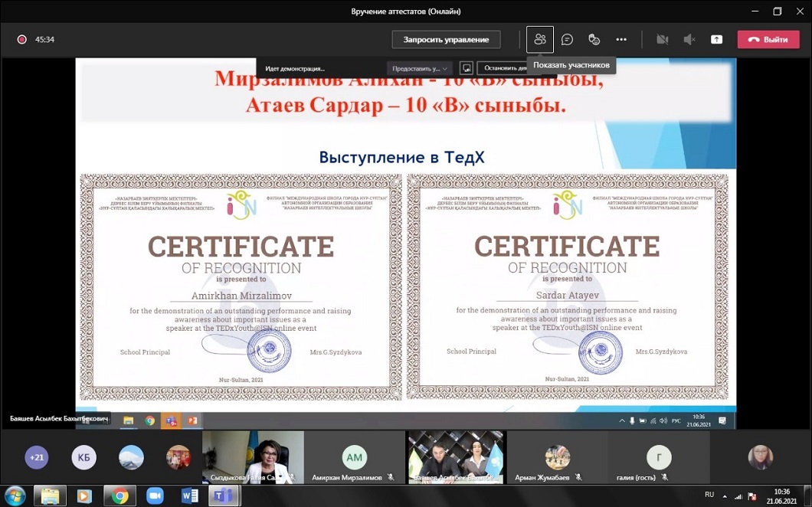Open the Windows Start menu
This screenshot has width=812, height=507.
[x=15, y=496]
